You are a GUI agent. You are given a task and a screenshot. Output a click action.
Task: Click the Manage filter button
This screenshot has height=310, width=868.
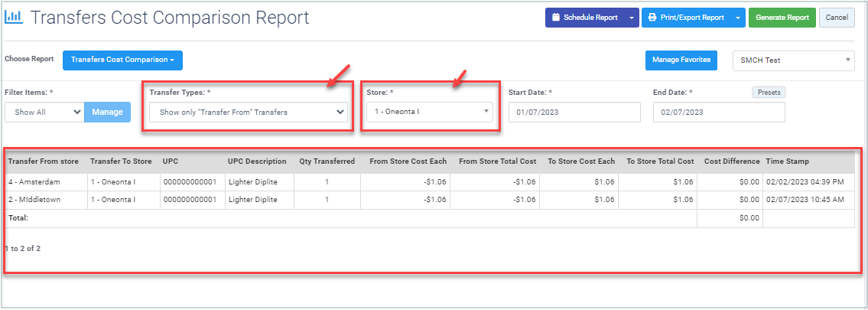coord(107,112)
